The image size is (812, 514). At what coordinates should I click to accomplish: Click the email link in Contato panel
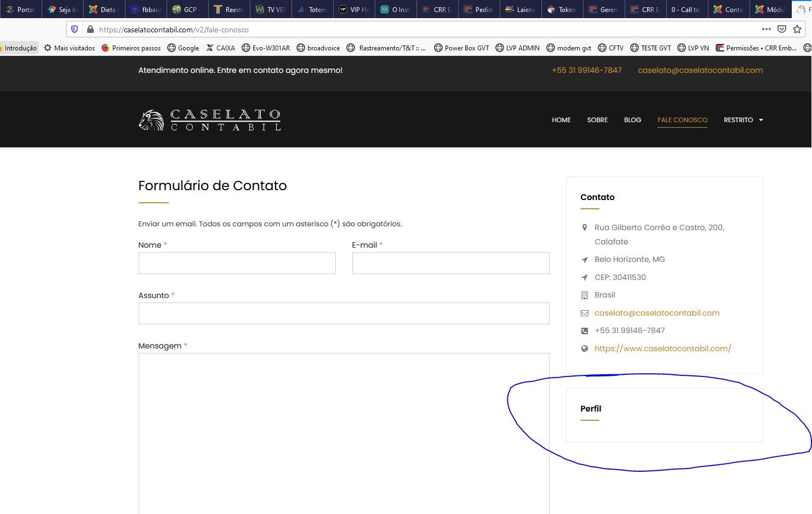pos(657,313)
